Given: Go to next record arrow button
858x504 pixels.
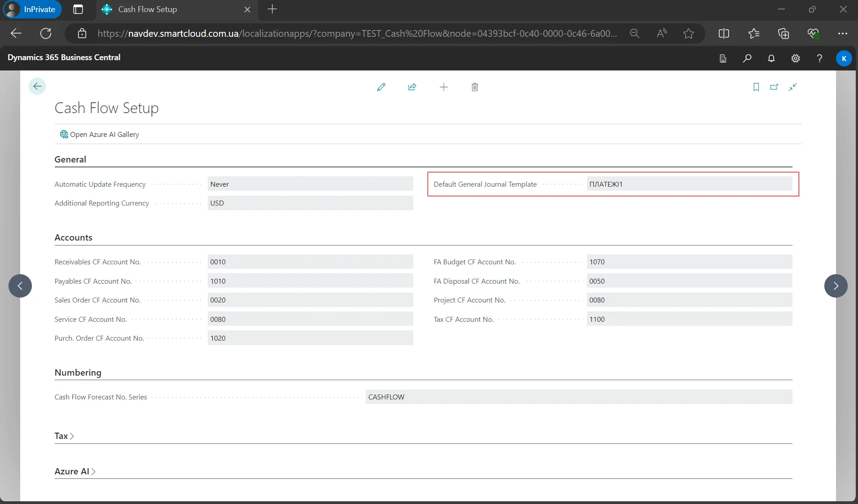Looking at the screenshot, I should click(836, 286).
